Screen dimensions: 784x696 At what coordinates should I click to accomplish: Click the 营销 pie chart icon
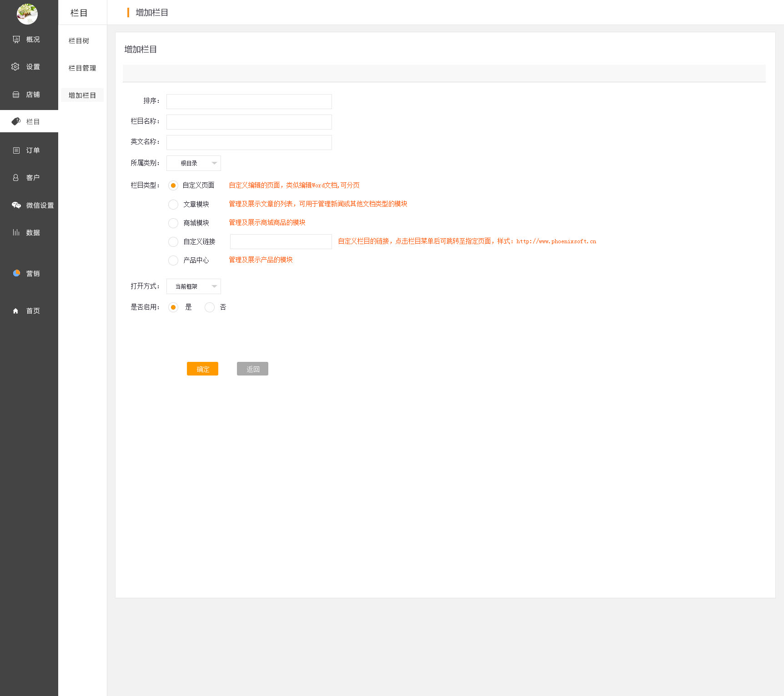tap(16, 273)
